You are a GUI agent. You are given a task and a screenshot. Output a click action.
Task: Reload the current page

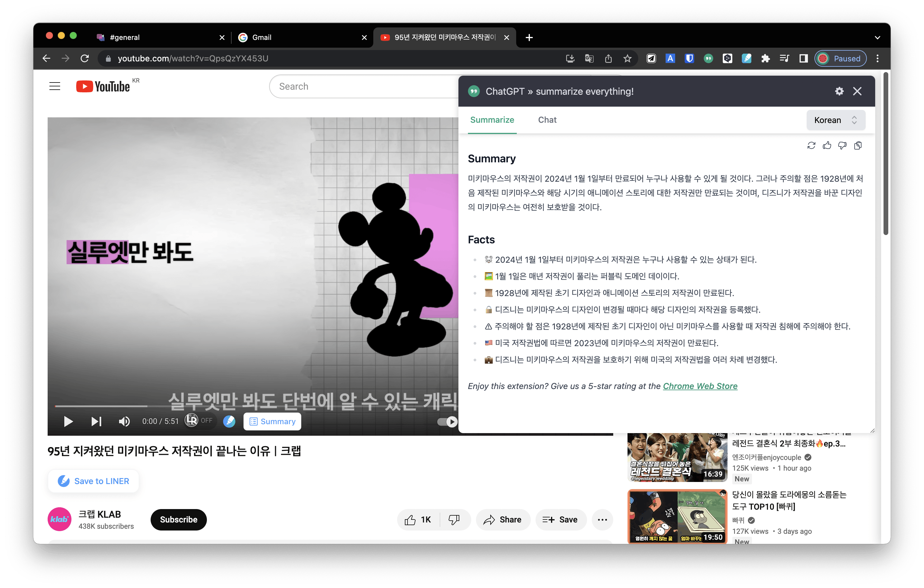point(85,58)
